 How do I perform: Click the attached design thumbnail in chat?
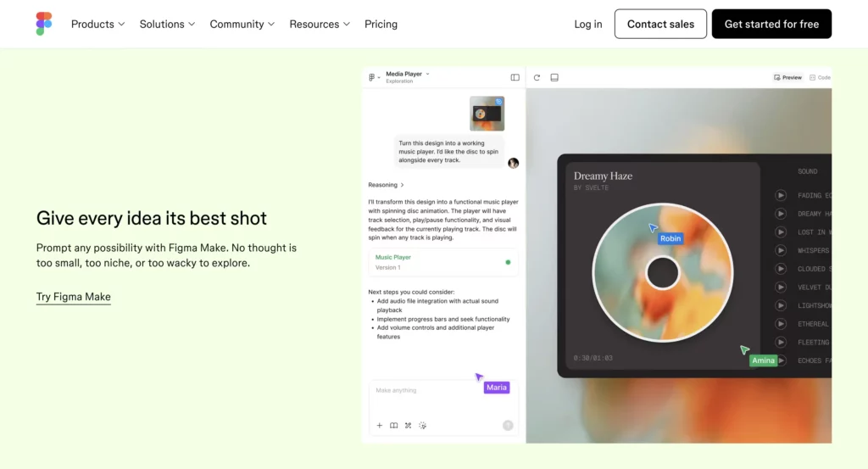coord(487,114)
